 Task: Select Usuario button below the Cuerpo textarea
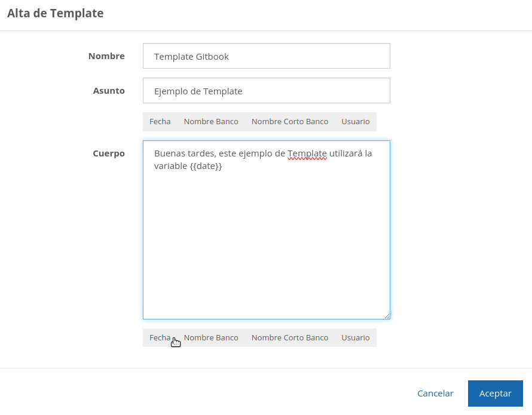pyautogui.click(x=355, y=337)
